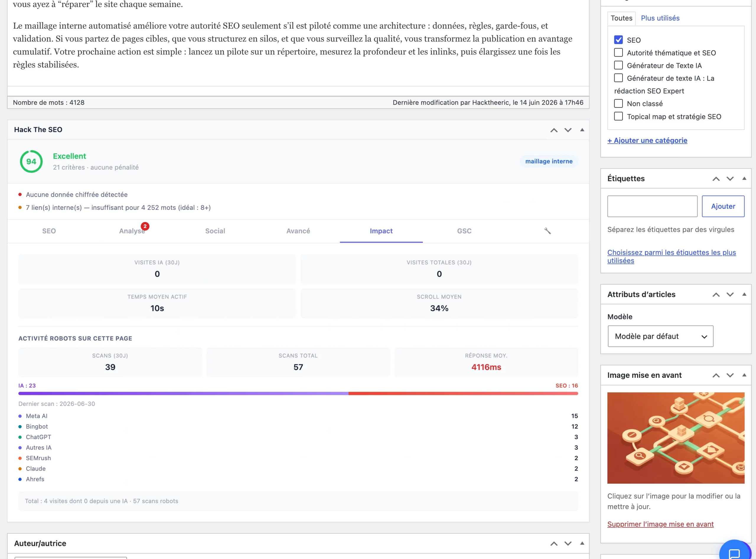This screenshot has width=756, height=559.
Task: Click the Visites Totales (30J) card
Action: tap(439, 269)
